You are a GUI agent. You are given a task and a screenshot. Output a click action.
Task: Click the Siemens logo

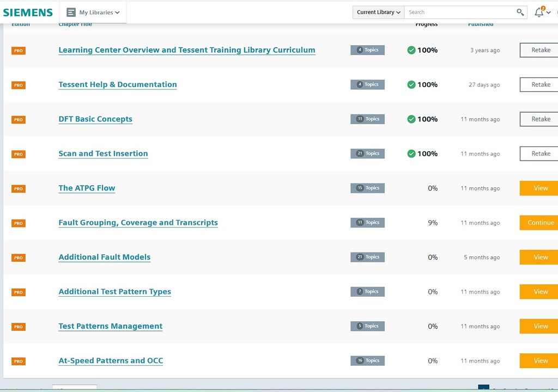tap(28, 12)
